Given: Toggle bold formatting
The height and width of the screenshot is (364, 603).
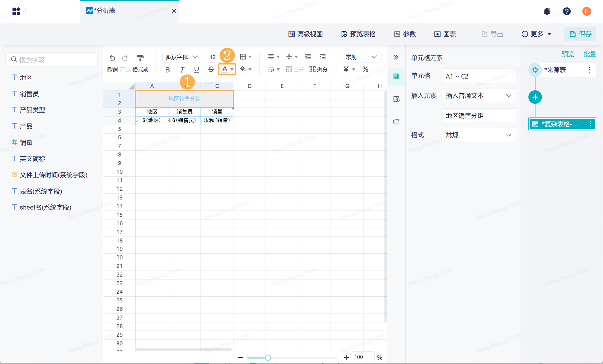Looking at the screenshot, I should 168,69.
